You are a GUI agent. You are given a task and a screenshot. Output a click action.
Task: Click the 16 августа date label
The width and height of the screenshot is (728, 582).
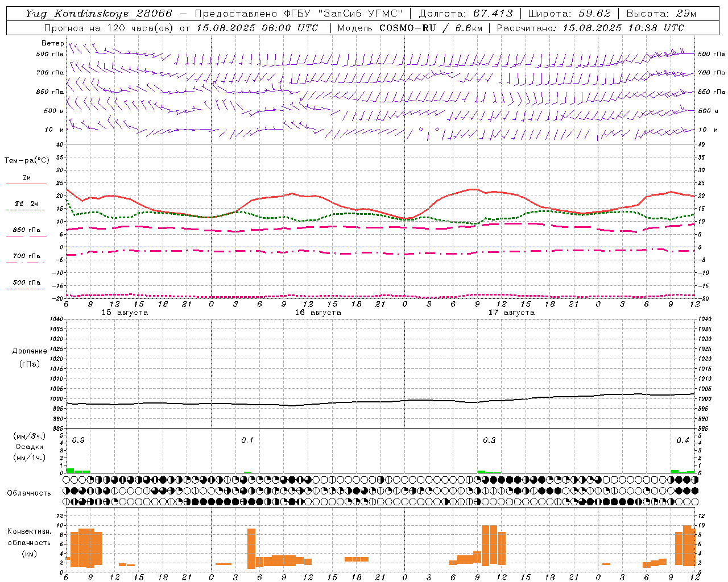(318, 313)
